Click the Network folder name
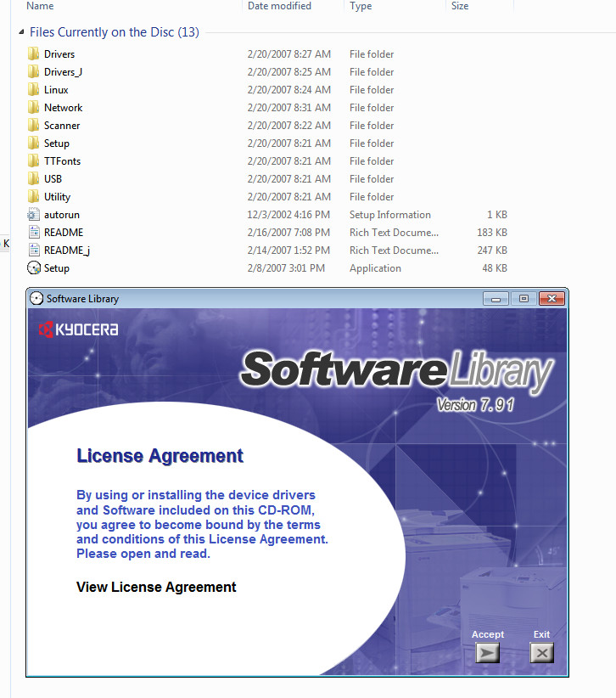This screenshot has width=616, height=698. click(63, 107)
